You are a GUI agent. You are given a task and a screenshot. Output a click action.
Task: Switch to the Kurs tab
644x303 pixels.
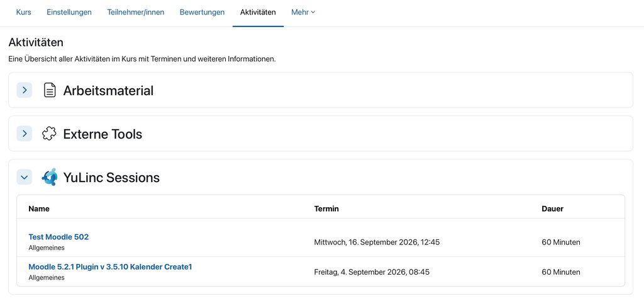[23, 13]
